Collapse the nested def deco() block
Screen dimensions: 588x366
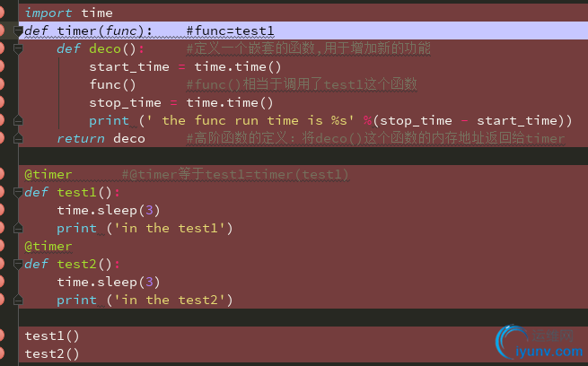coord(18,48)
